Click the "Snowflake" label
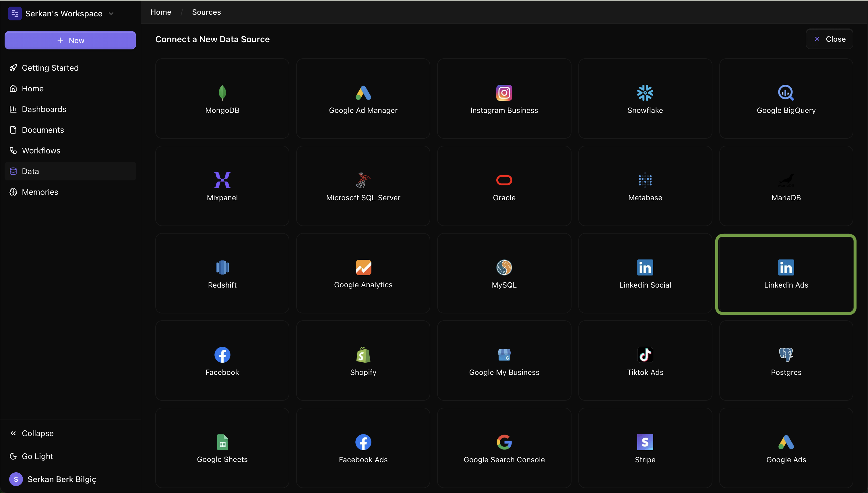Viewport: 868px width, 493px height. (x=645, y=110)
